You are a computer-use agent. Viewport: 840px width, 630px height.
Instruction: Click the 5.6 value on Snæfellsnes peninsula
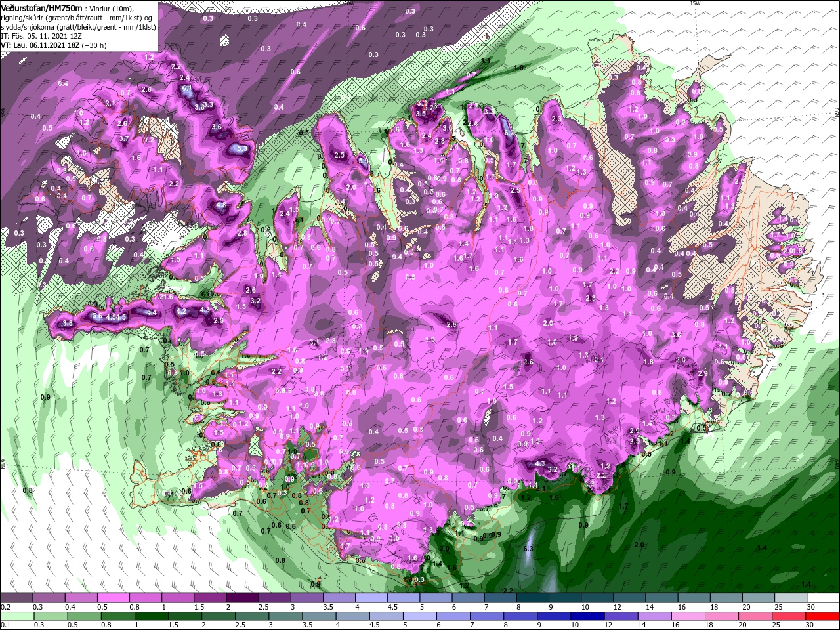tap(96, 316)
